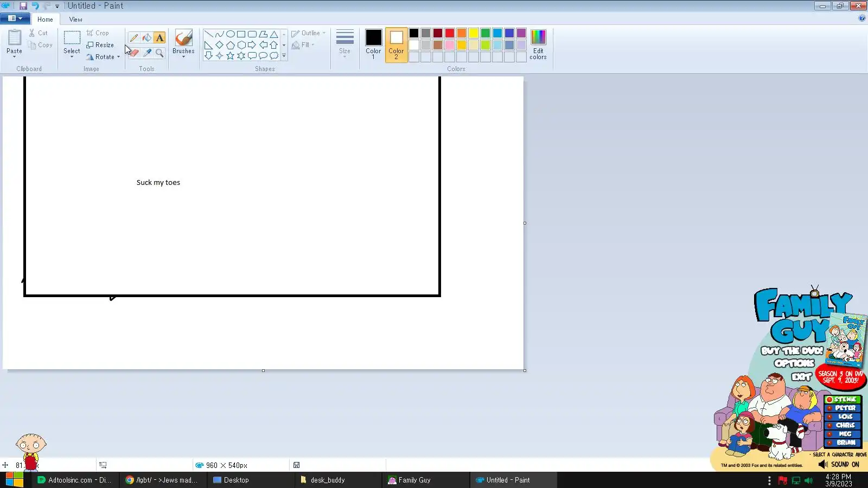Choose the Pentagon shape
Screen dimensions: 868x488
tap(230, 45)
